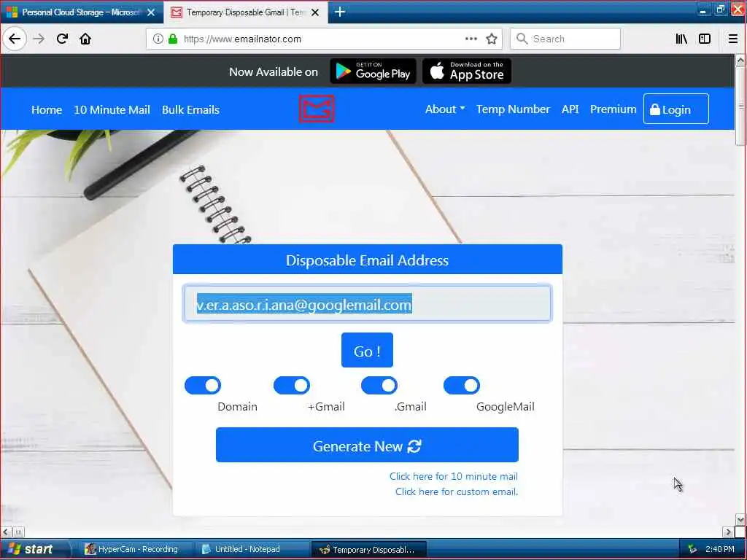The width and height of the screenshot is (747, 560).
Task: Open the Bulk Emails nav item
Action: (x=190, y=109)
